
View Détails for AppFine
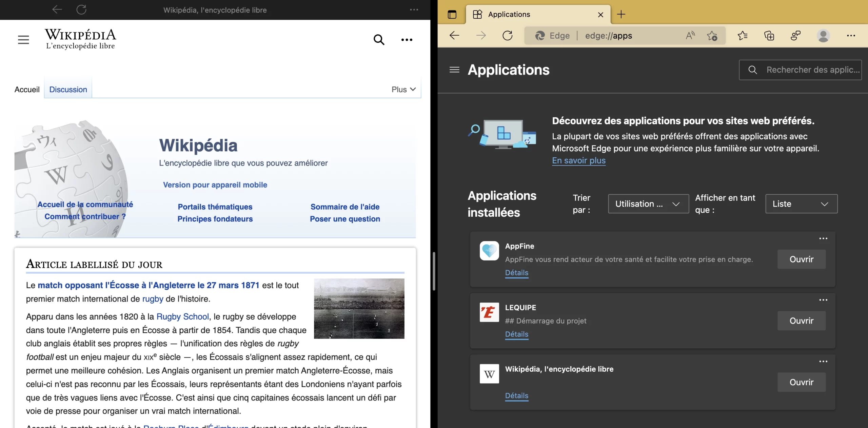[516, 273]
